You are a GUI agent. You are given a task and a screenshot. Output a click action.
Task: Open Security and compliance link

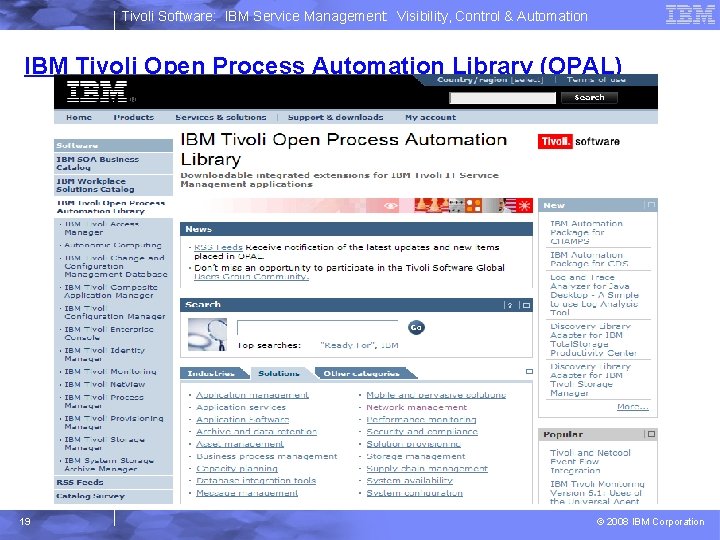[422, 432]
